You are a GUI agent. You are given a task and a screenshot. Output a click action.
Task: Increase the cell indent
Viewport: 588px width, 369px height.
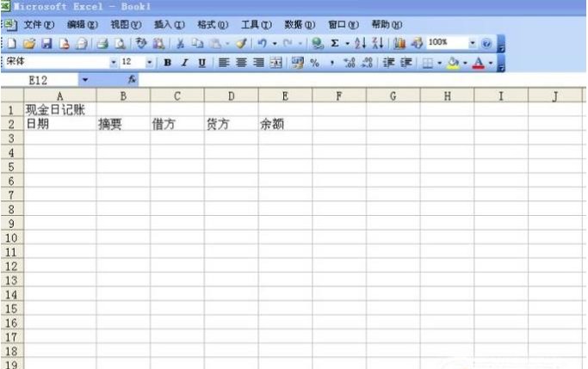(x=406, y=63)
